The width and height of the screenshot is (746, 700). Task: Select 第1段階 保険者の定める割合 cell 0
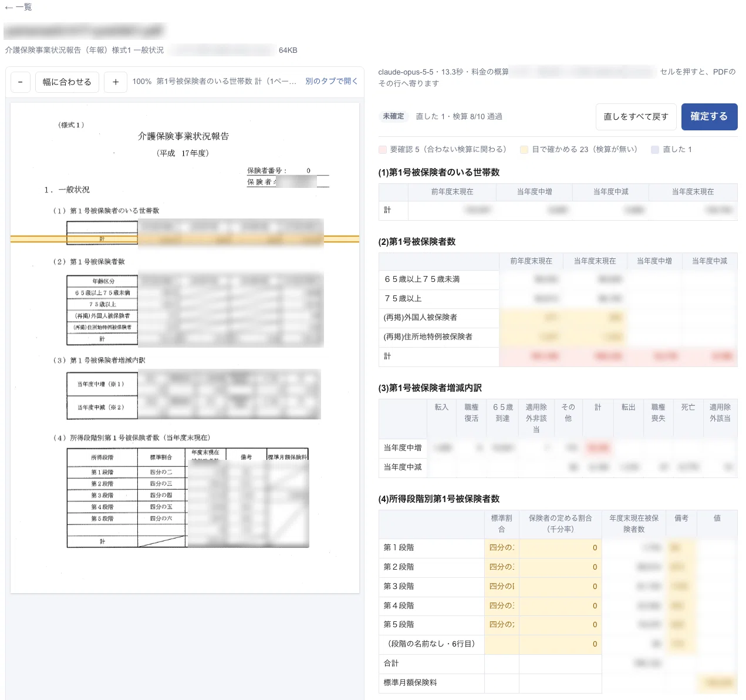[561, 548]
